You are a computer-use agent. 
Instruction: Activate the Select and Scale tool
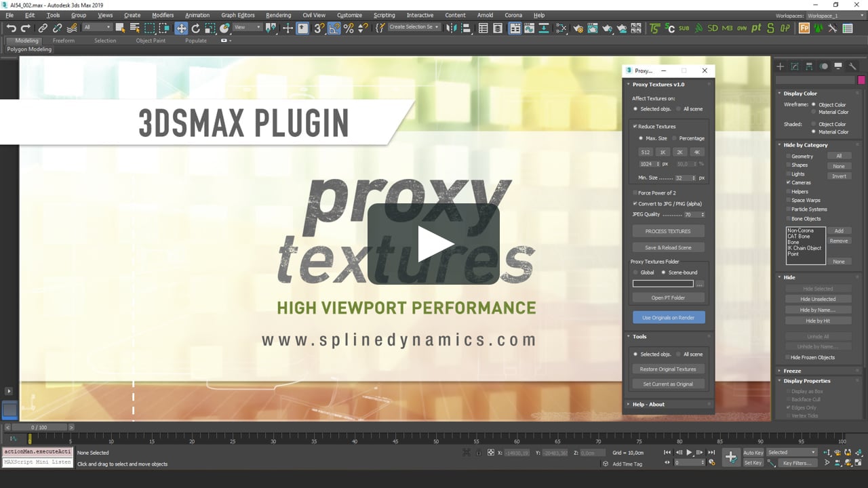210,28
